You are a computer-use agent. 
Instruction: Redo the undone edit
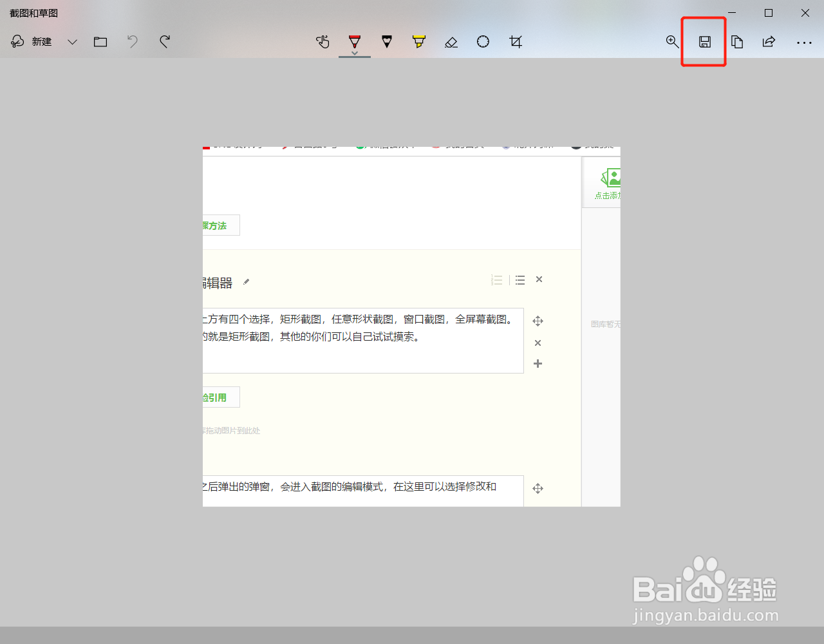[x=164, y=42]
